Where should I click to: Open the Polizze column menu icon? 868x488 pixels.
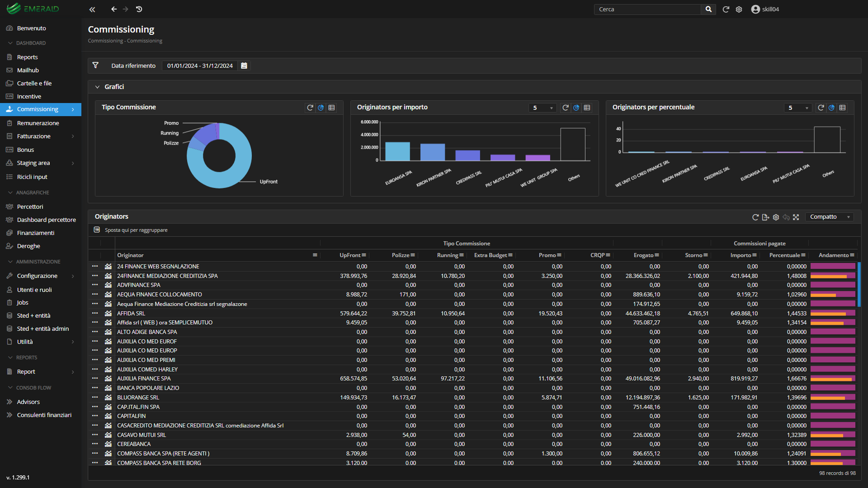pyautogui.click(x=413, y=255)
